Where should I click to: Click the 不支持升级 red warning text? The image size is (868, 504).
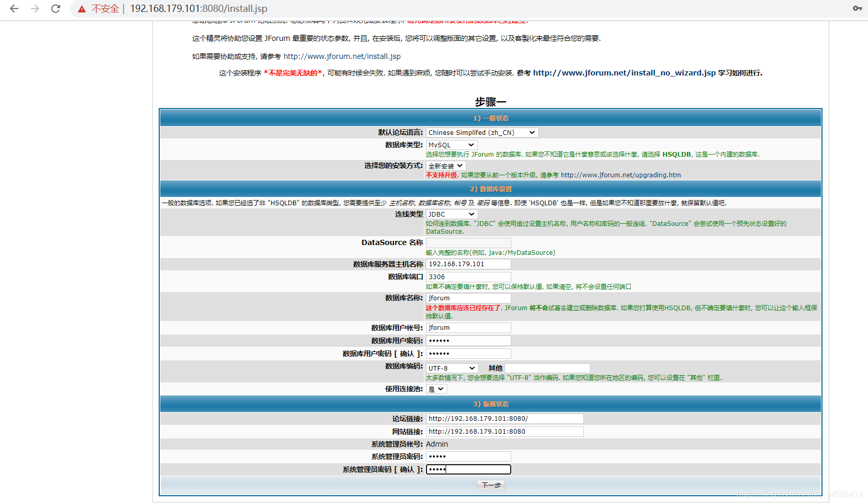441,175
